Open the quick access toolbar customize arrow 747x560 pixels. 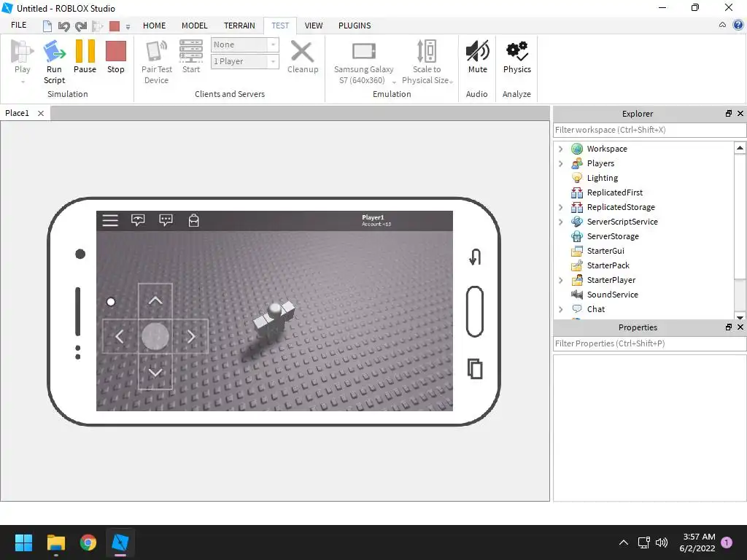tap(128, 27)
